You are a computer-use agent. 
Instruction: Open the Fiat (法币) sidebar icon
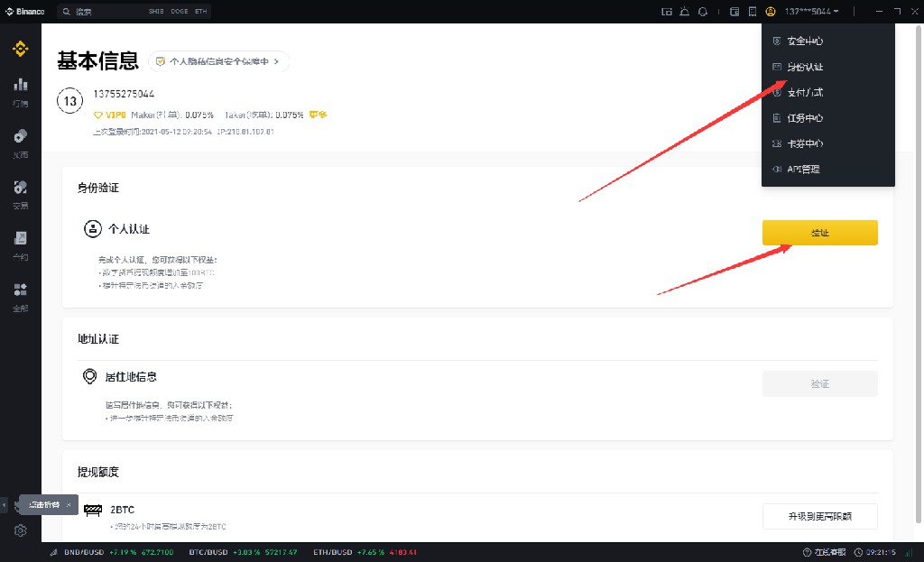point(21,136)
